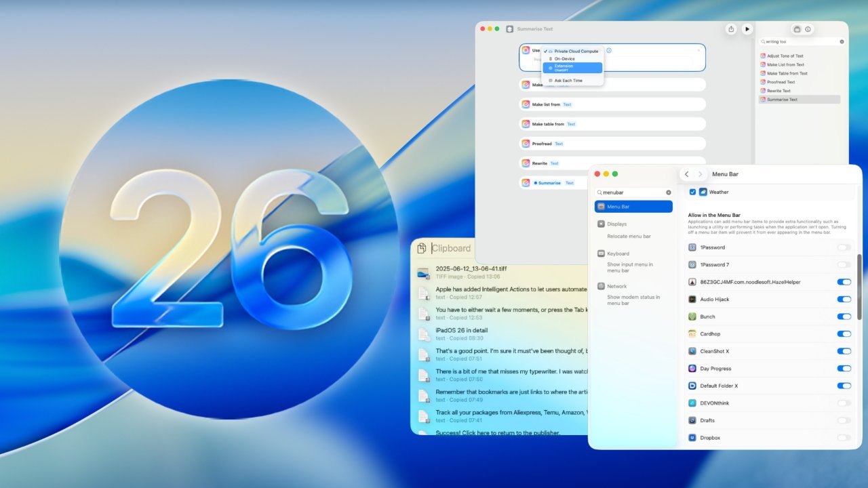Open the shortcut info panel icon
Viewport: 868px width, 488px height.
click(x=808, y=29)
